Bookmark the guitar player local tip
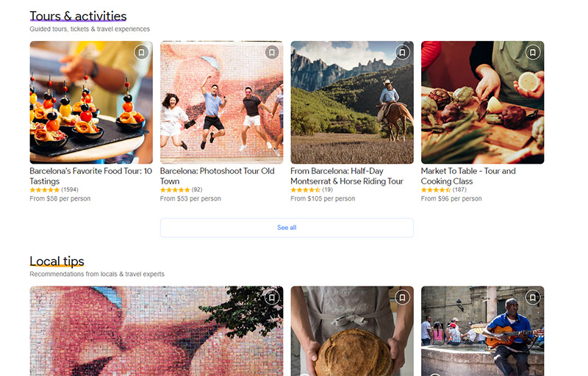The height and width of the screenshot is (376, 588). (x=533, y=297)
